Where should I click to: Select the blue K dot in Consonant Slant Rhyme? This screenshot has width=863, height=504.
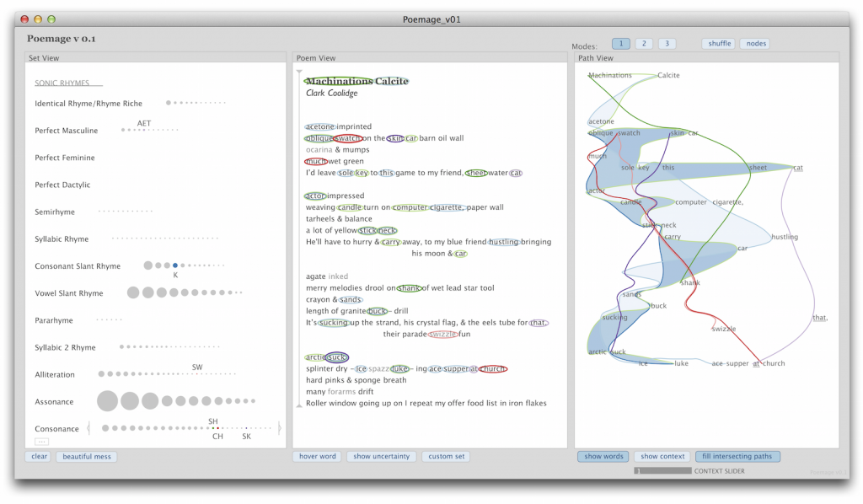click(x=175, y=265)
